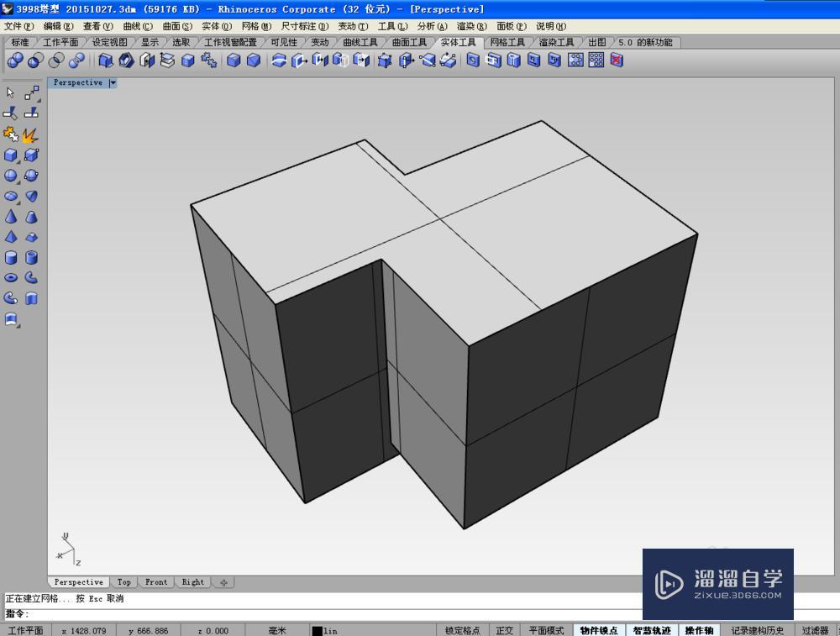The height and width of the screenshot is (636, 840).
Task: Select the Sphere solid tool in sidebar
Action: tap(10, 176)
